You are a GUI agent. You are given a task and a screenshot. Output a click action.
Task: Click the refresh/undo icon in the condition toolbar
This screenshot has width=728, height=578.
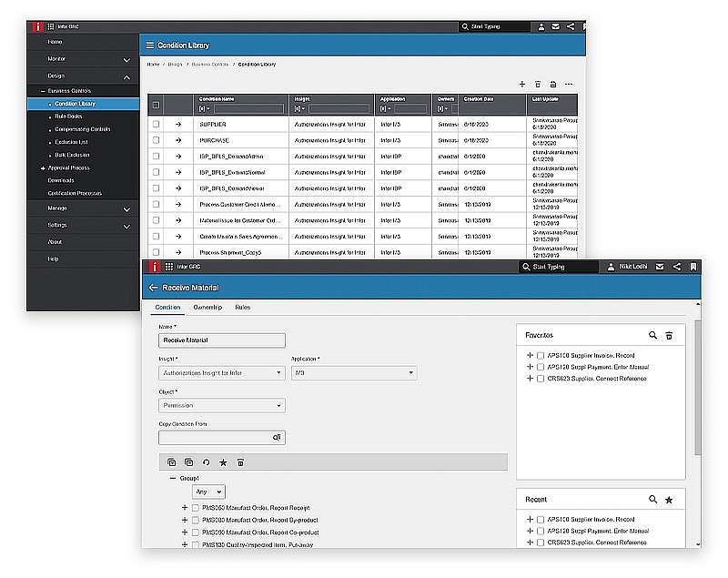coord(207,462)
